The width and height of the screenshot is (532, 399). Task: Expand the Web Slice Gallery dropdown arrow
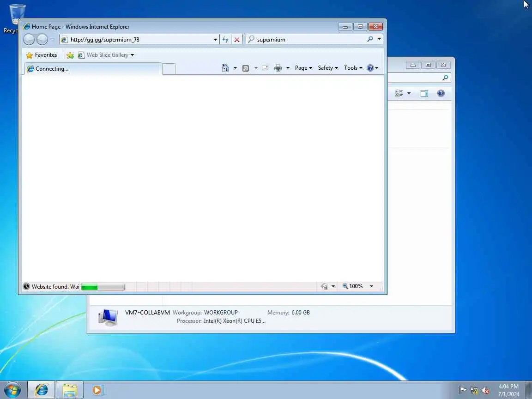pos(133,55)
